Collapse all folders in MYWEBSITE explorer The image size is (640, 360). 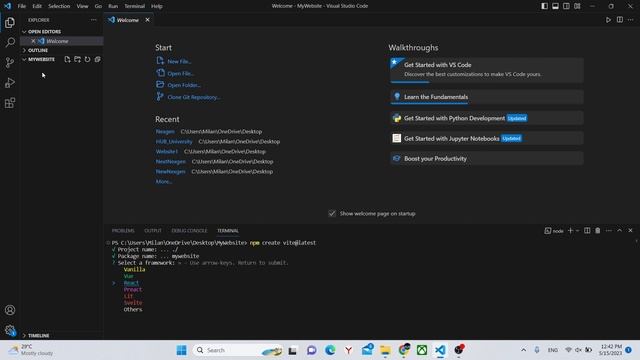(x=98, y=60)
